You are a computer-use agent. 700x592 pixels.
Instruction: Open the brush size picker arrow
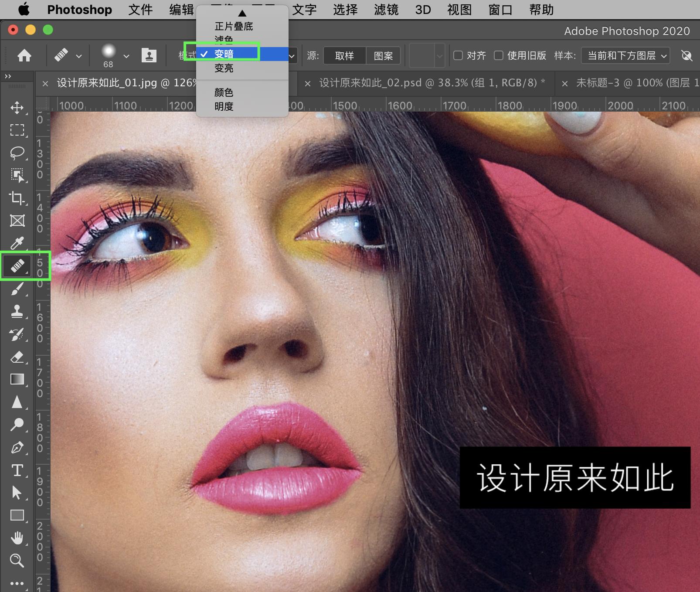(126, 56)
